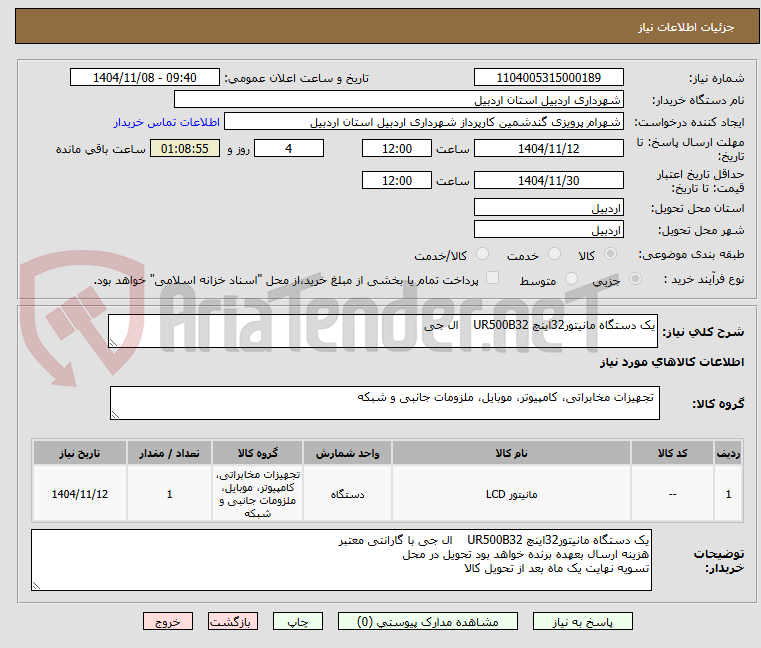This screenshot has height=648, width=761.
Task: Click the گروه کالا column header
Action: (x=258, y=453)
